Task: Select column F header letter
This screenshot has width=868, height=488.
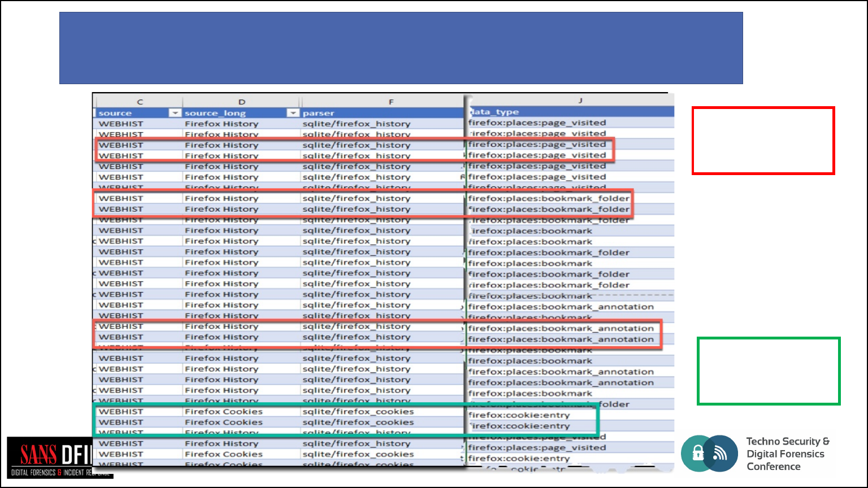Action: [391, 102]
